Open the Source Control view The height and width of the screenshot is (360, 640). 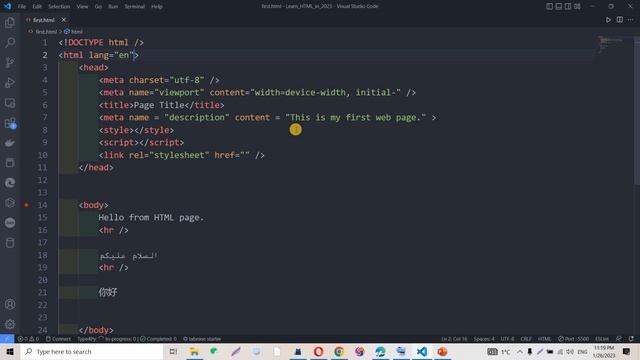10,62
